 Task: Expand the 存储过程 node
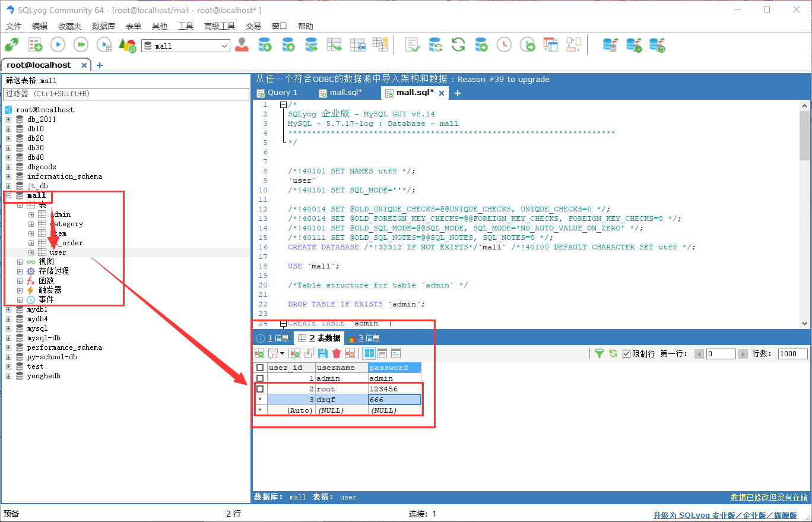click(x=20, y=271)
